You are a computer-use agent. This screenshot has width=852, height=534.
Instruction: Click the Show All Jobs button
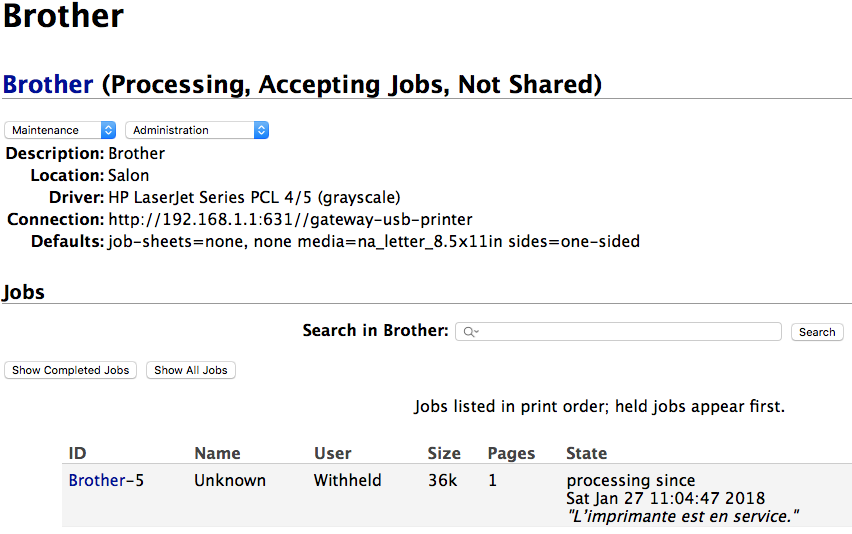(x=191, y=370)
